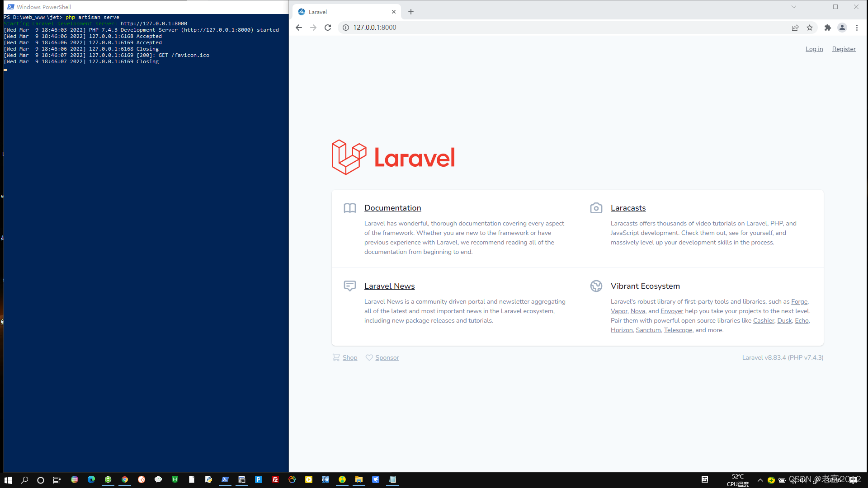Screen dimensions: 868x488
Task: Expand the tab search chevron
Action: pos(794,7)
